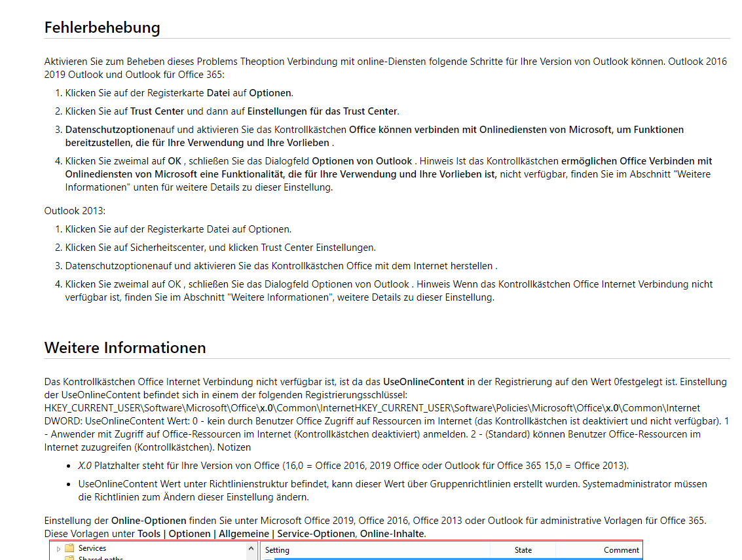742x560 pixels.
Task: Sort by the State column header
Action: point(523,550)
